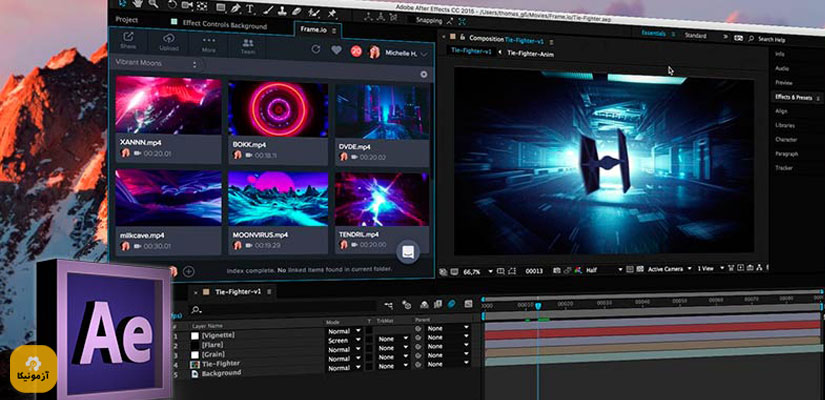This screenshot has width=825, height=400.
Task: Toggle hide shy layers switch
Action: click(x=424, y=304)
